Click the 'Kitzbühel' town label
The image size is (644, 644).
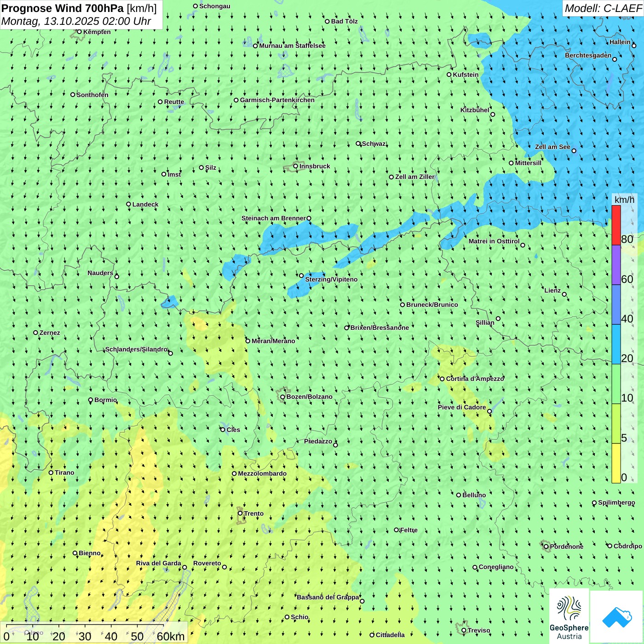pos(475,110)
